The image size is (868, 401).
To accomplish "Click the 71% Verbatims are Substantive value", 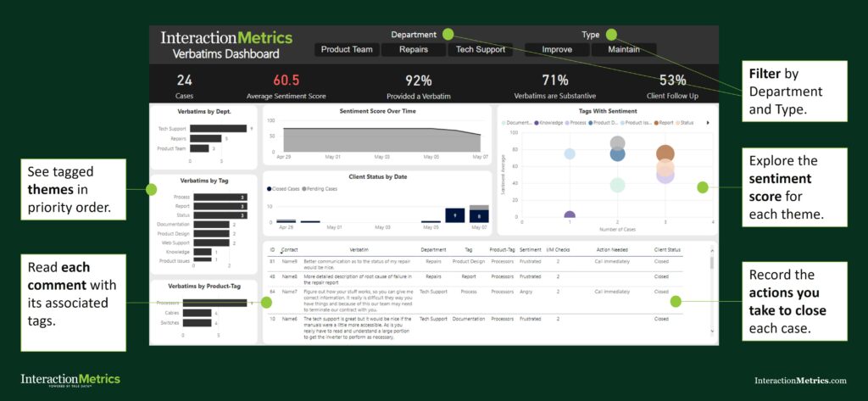I will tap(555, 81).
